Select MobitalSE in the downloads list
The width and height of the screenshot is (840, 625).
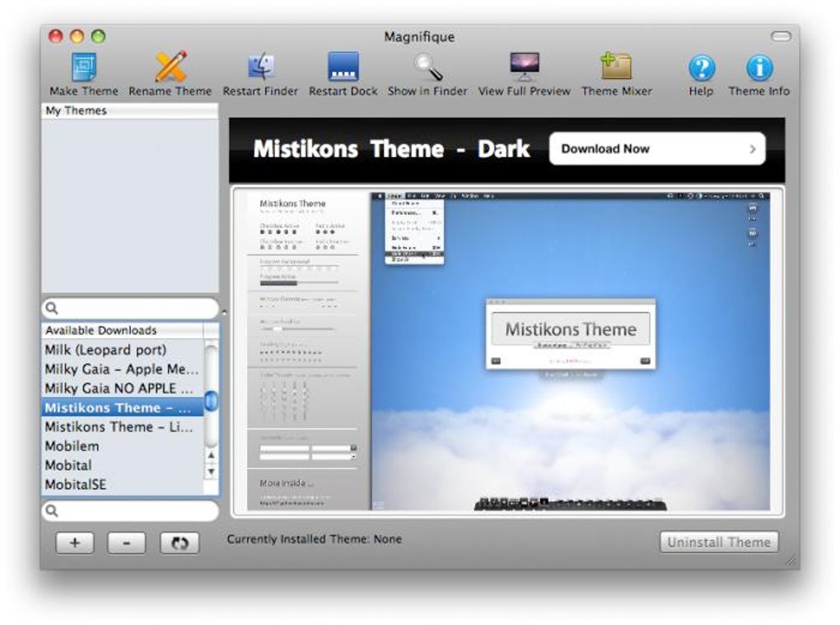pyautogui.click(x=124, y=485)
